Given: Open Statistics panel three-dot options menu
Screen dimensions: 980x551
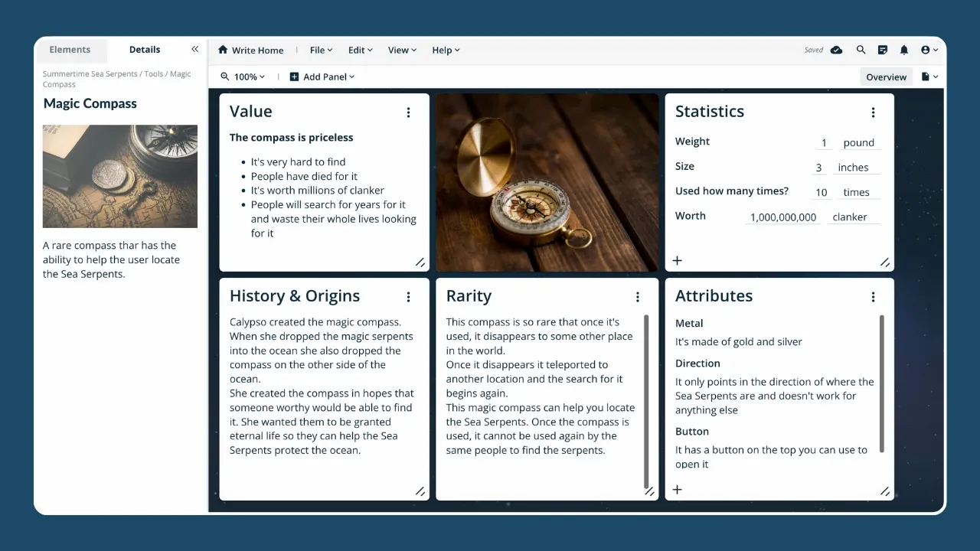Looking at the screenshot, I should (x=873, y=112).
